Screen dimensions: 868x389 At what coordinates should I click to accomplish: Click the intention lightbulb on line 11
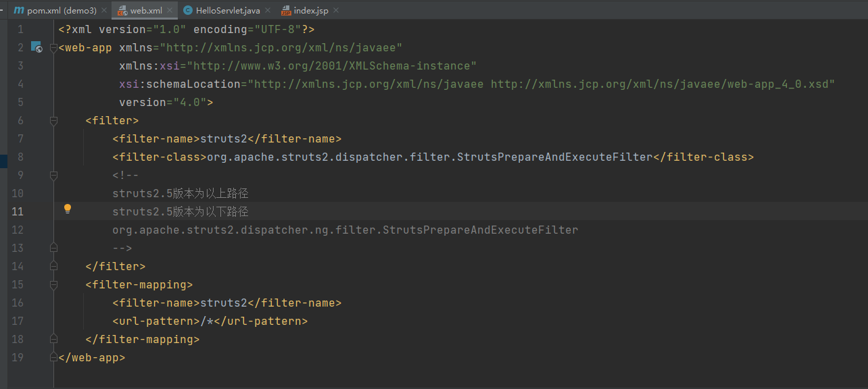pos(68,209)
